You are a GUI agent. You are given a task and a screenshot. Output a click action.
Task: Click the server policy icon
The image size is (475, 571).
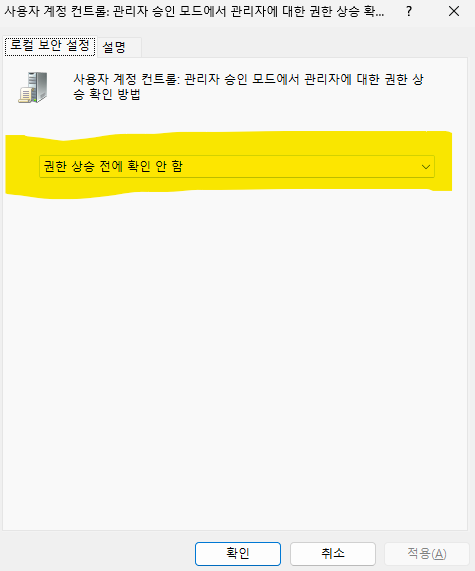(33, 87)
